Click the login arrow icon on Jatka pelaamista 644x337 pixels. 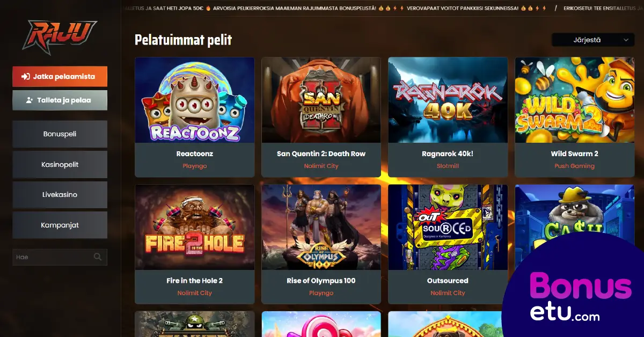point(25,77)
